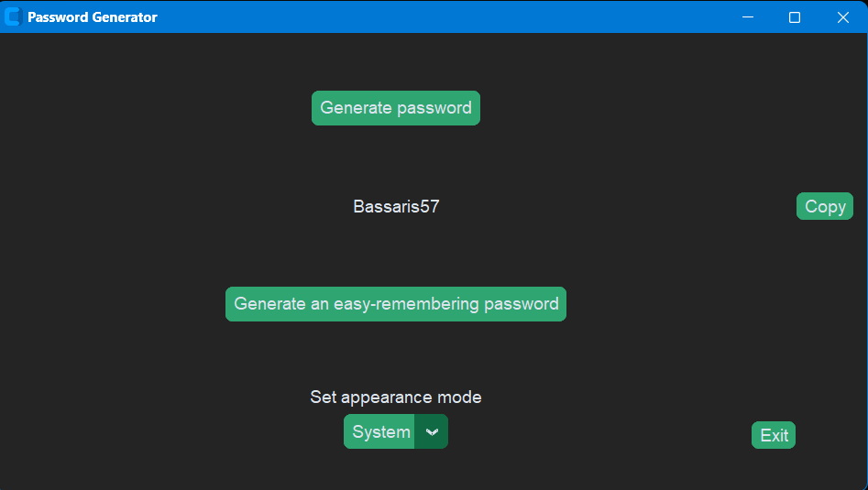Click the Exit button
This screenshot has width=868, height=490.
pyautogui.click(x=774, y=435)
